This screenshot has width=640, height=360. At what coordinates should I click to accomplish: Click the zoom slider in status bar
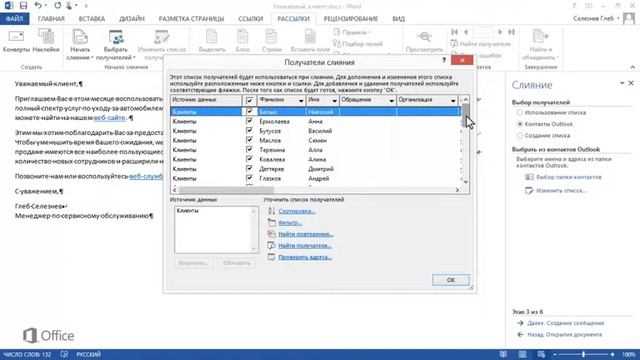point(584,354)
